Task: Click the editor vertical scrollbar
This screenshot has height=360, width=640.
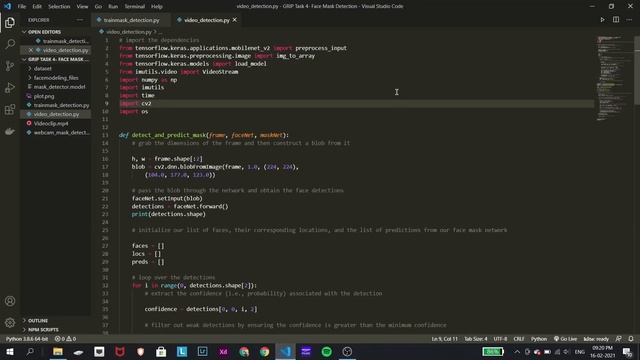Action: (637, 69)
